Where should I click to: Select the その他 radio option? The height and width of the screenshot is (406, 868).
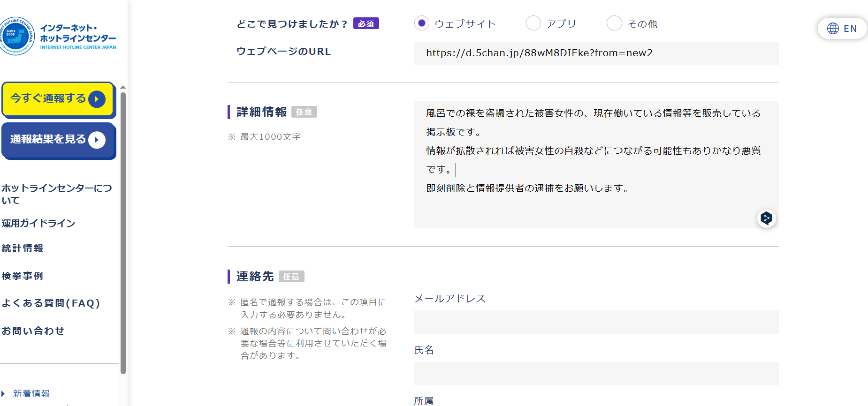pos(614,23)
